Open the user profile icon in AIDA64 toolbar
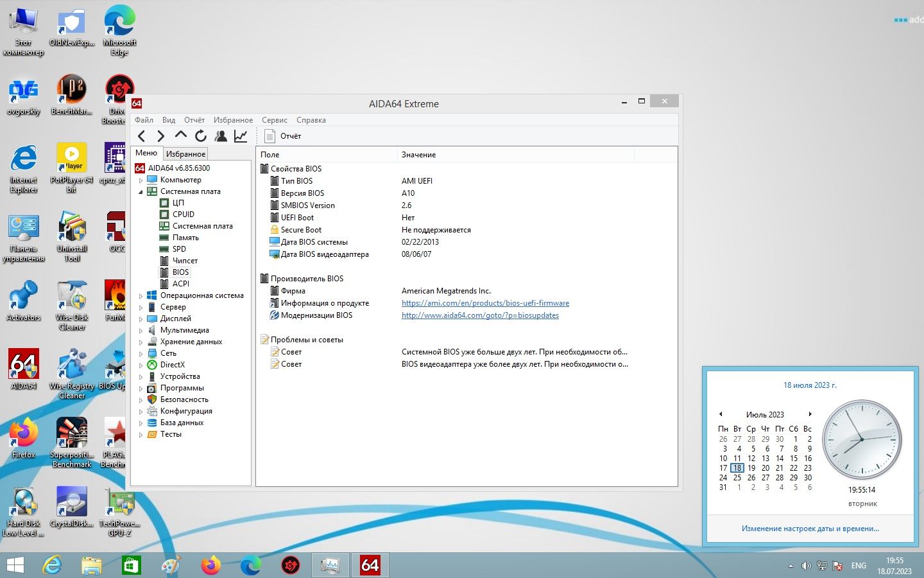 (x=221, y=136)
